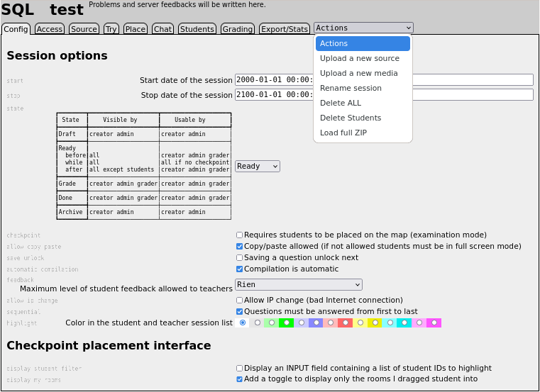
Task: Choose the cyan highlight color radio
Action: (404, 323)
